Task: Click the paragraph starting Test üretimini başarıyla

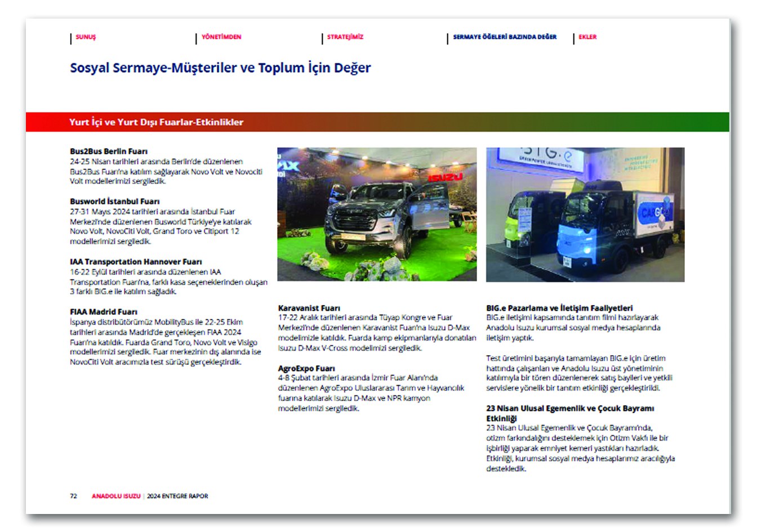Action: point(580,373)
